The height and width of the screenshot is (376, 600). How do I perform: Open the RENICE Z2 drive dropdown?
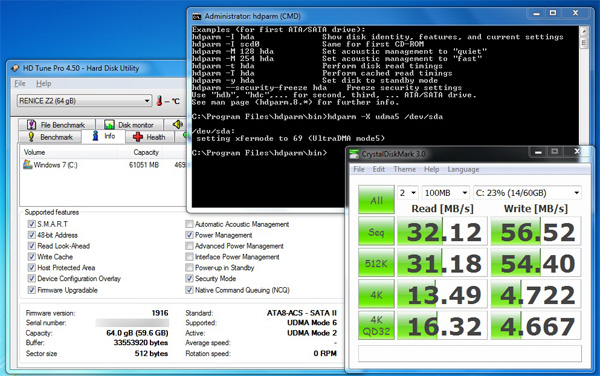click(84, 101)
